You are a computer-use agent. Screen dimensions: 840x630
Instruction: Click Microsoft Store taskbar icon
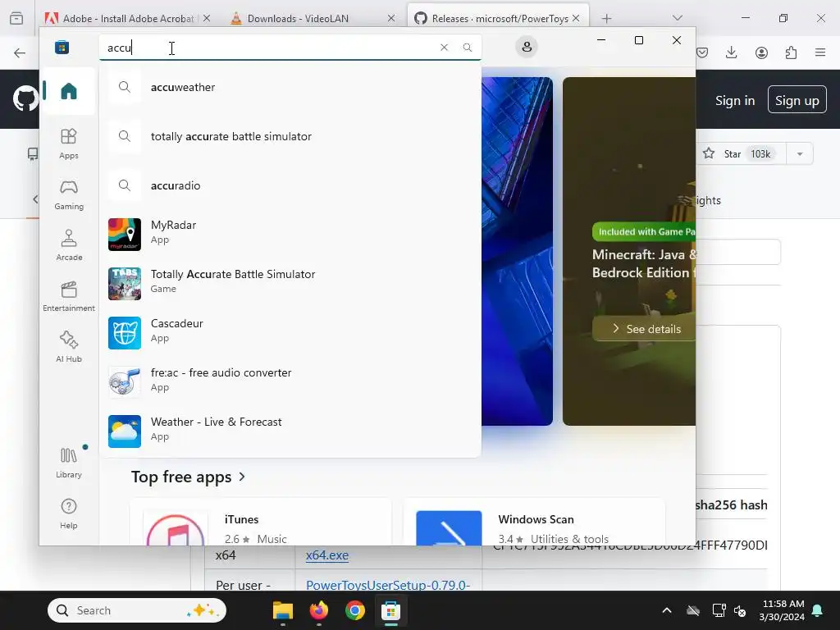pyautogui.click(x=391, y=610)
